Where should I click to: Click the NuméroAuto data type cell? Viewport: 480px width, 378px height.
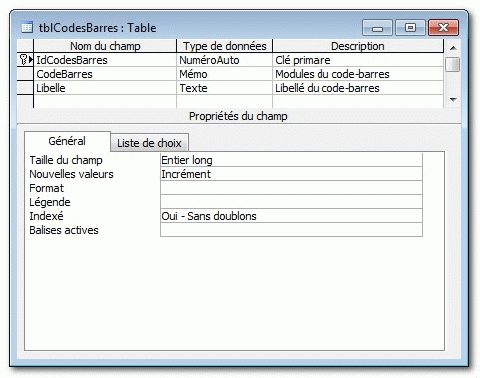coord(224,60)
